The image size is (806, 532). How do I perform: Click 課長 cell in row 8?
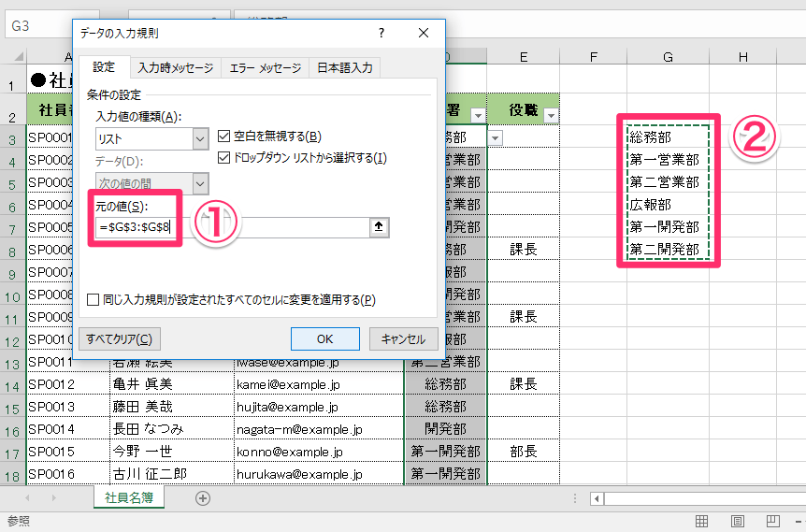tap(524, 250)
